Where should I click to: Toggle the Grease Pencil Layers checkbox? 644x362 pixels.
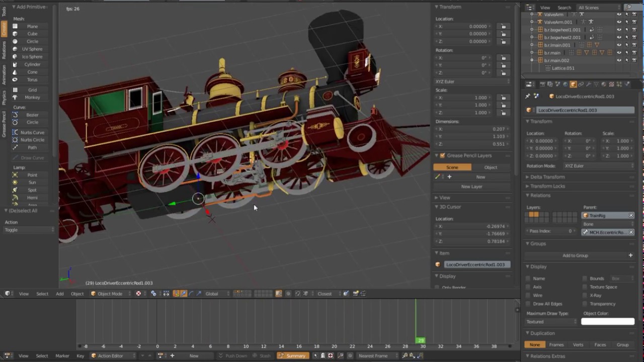pos(442,155)
